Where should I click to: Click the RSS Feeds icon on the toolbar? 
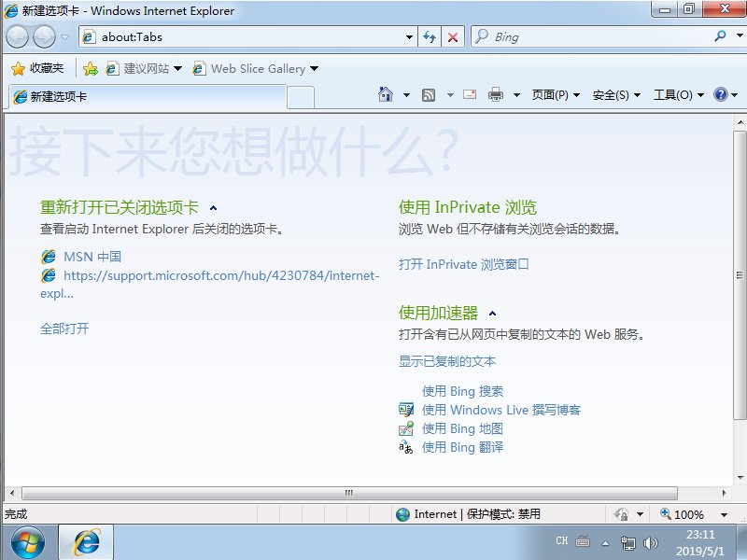(x=429, y=94)
